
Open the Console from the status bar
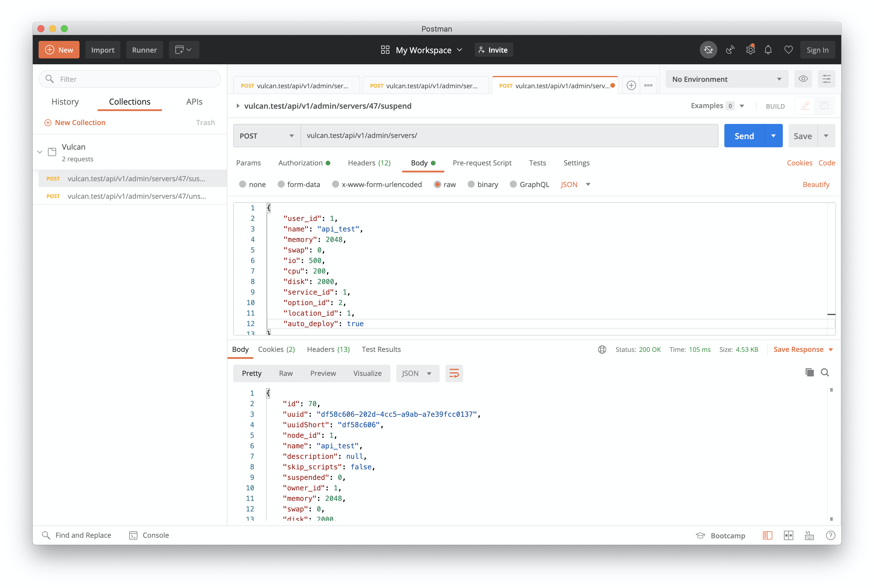click(149, 535)
